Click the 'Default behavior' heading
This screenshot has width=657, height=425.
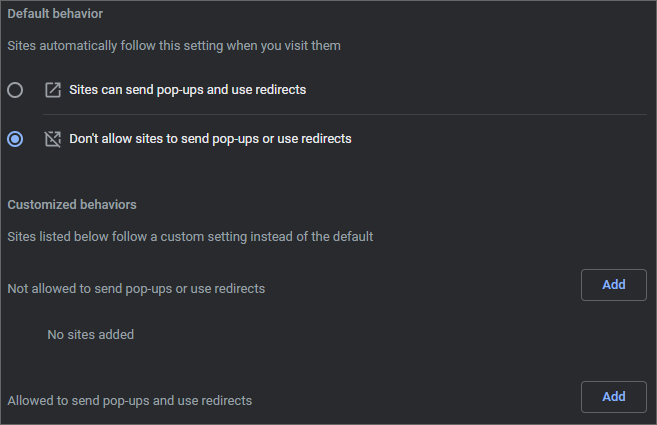55,14
